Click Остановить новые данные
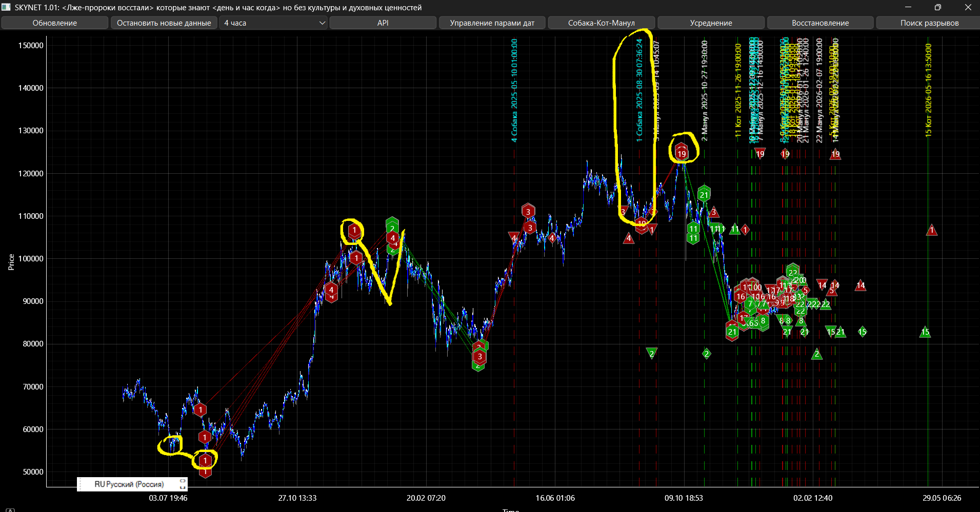Image resolution: width=980 pixels, height=512 pixels. tap(164, 23)
